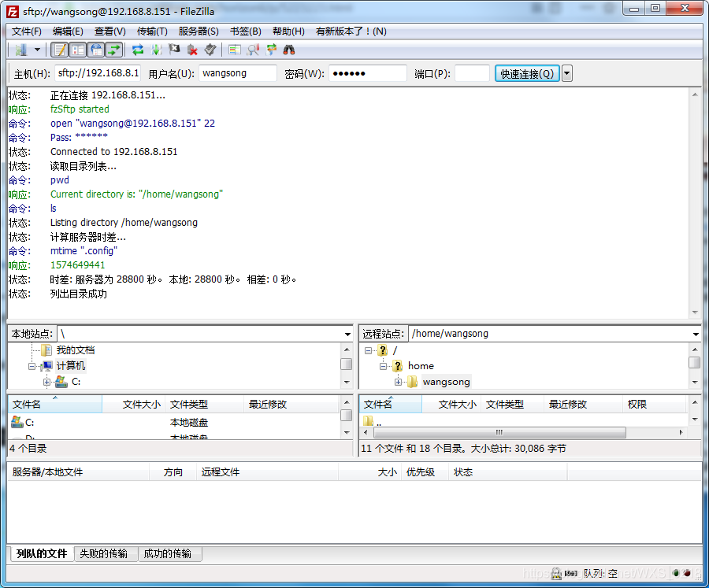This screenshot has width=709, height=588.
Task: Collapse the remote root / node
Action: 368,350
